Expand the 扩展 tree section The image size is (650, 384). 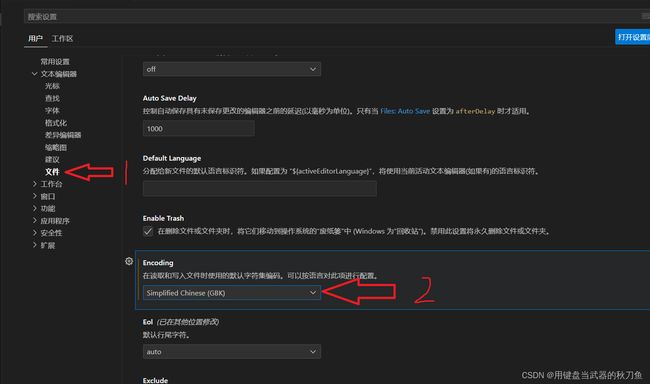35,245
